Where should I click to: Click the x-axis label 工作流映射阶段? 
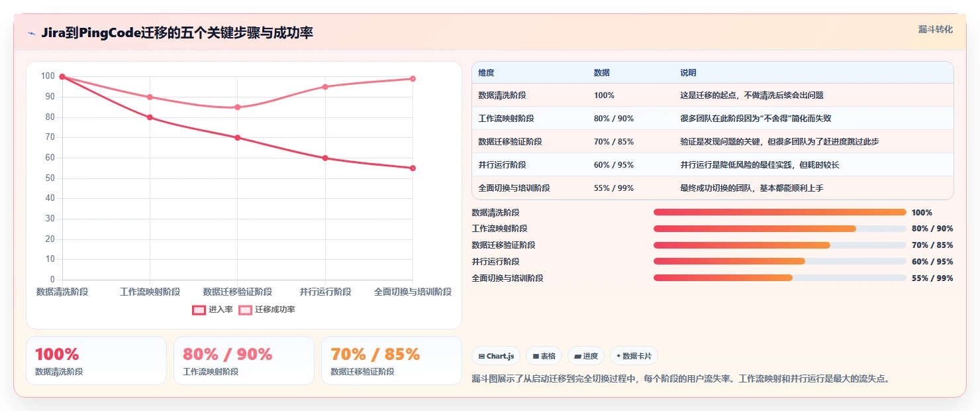[x=150, y=292]
